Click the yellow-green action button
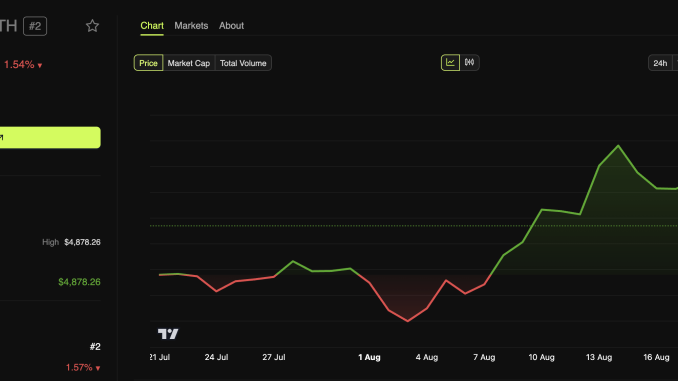 [50, 138]
